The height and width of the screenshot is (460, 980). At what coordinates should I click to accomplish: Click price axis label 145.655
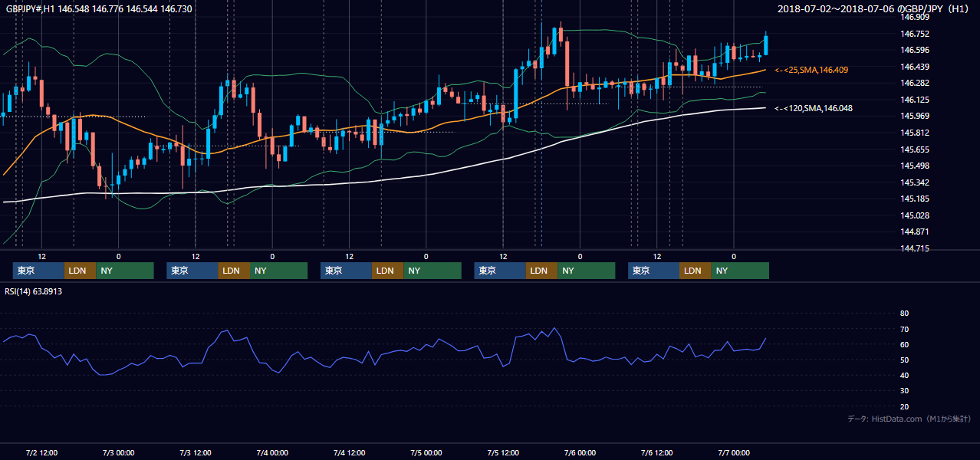click(x=916, y=149)
